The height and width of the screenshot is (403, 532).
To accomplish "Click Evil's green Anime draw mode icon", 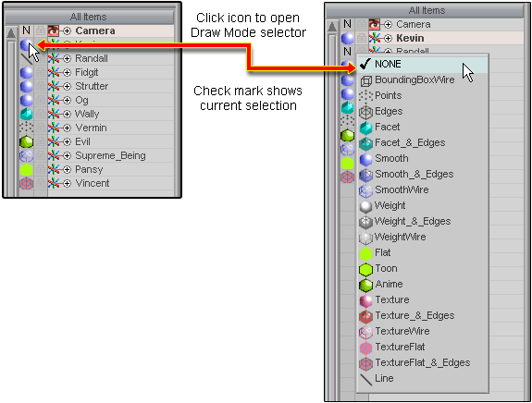I will [x=27, y=141].
